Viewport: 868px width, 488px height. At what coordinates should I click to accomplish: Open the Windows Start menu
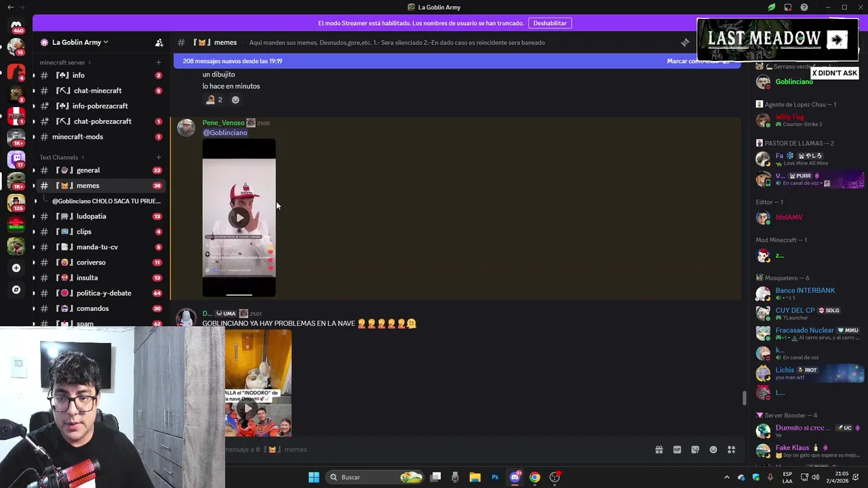tap(314, 477)
